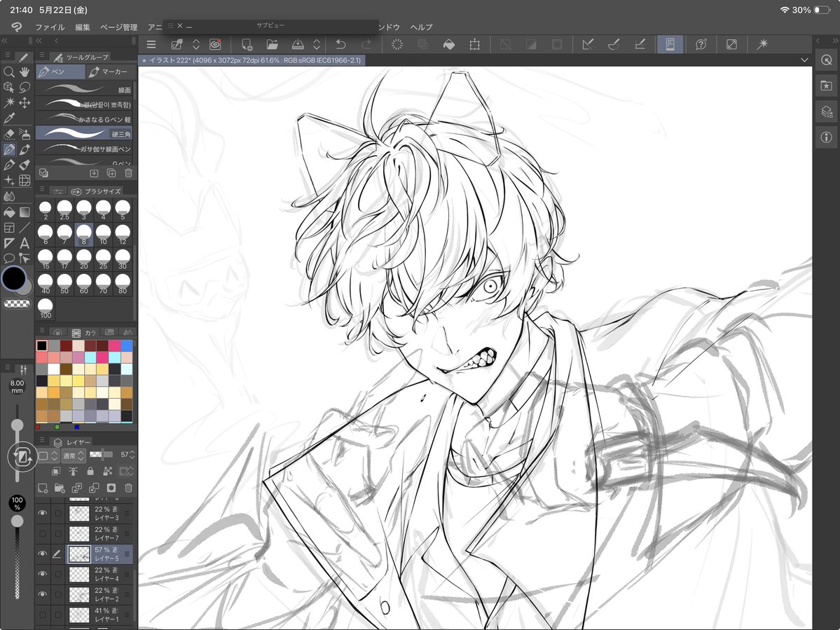Select the Move layer tool
The height and width of the screenshot is (630, 840).
tap(24, 102)
